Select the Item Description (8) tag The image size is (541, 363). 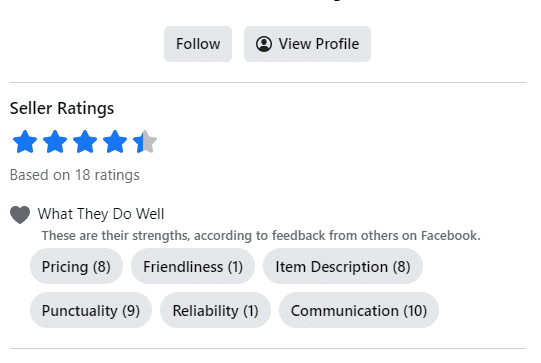[343, 266]
